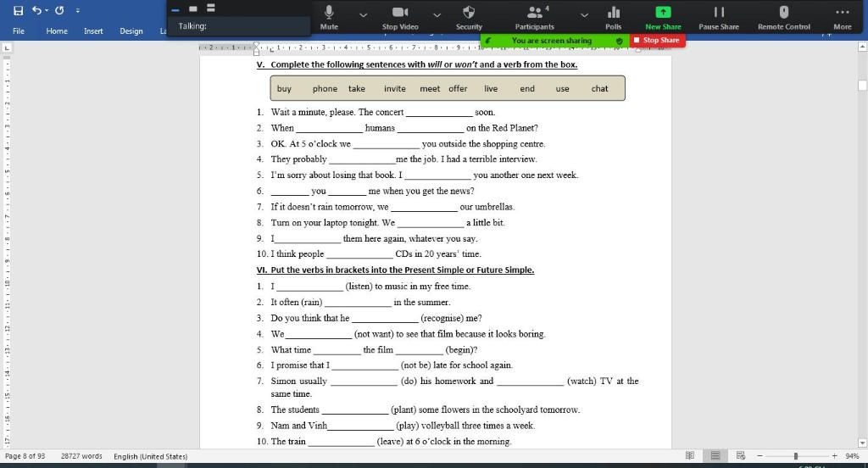Click the Page 8 of 93 indicator

[x=25, y=456]
